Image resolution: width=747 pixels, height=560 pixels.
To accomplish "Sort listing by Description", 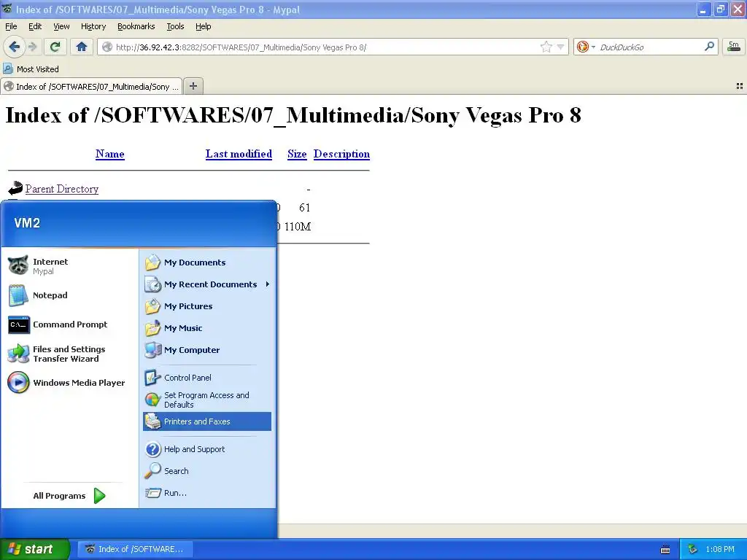I will coord(341,154).
